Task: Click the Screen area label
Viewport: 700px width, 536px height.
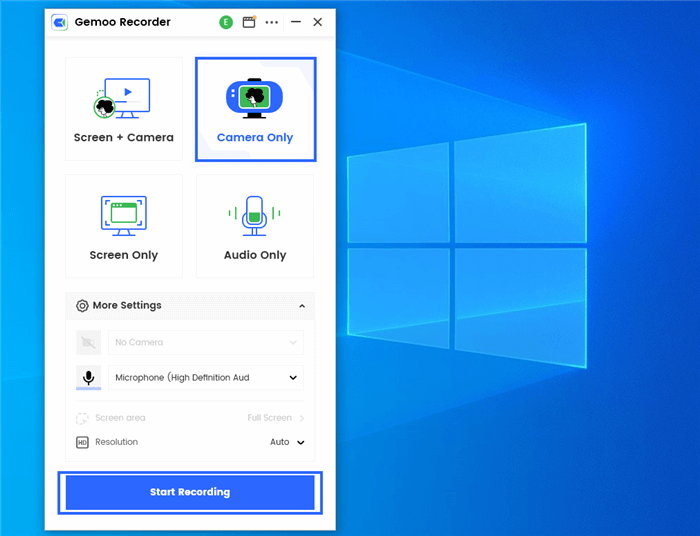Action: 120,418
